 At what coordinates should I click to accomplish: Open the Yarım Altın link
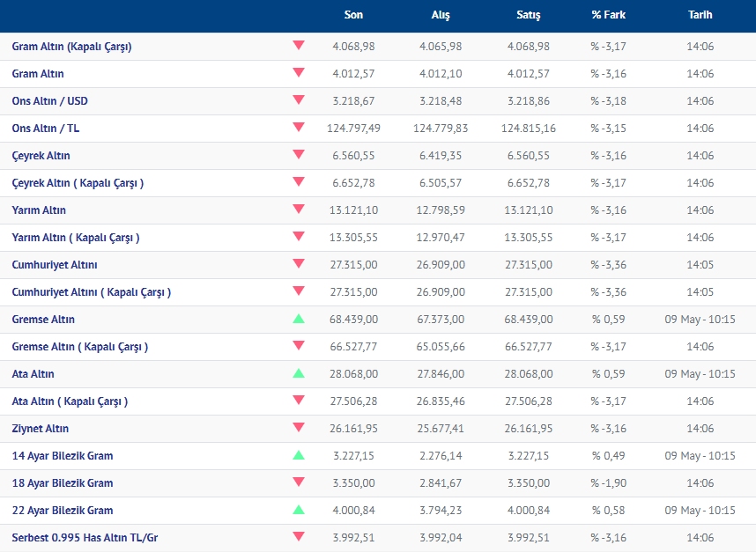click(x=39, y=210)
